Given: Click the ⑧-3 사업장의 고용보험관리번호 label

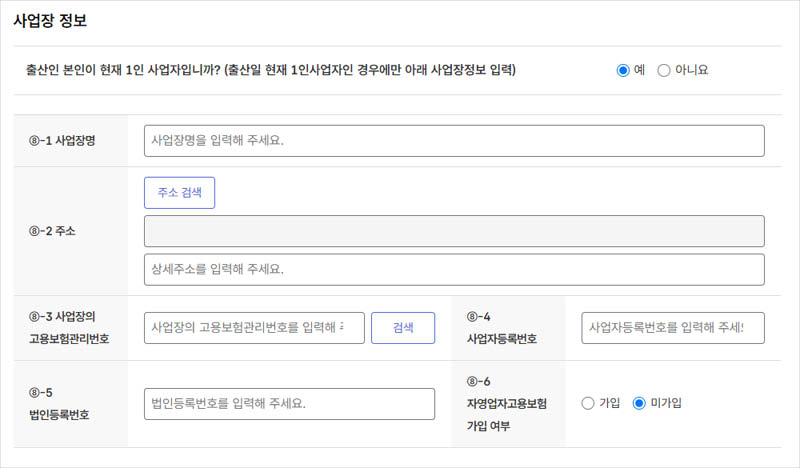Looking at the screenshot, I should click(x=69, y=328).
